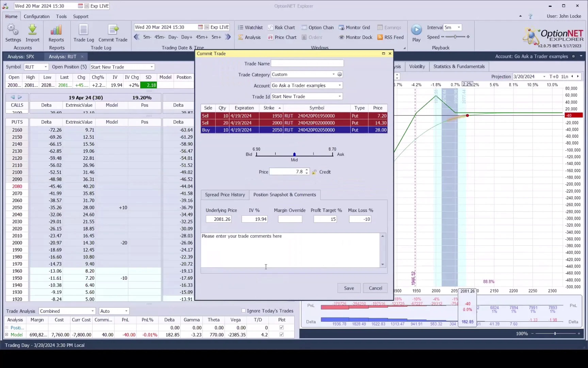Screen dimensions: 588x368
Task: Open the Support ribbon tab
Action: pyautogui.click(x=81, y=16)
